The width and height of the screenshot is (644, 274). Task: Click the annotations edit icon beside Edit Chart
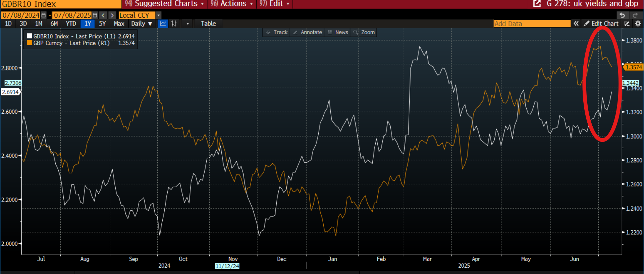pos(627,23)
